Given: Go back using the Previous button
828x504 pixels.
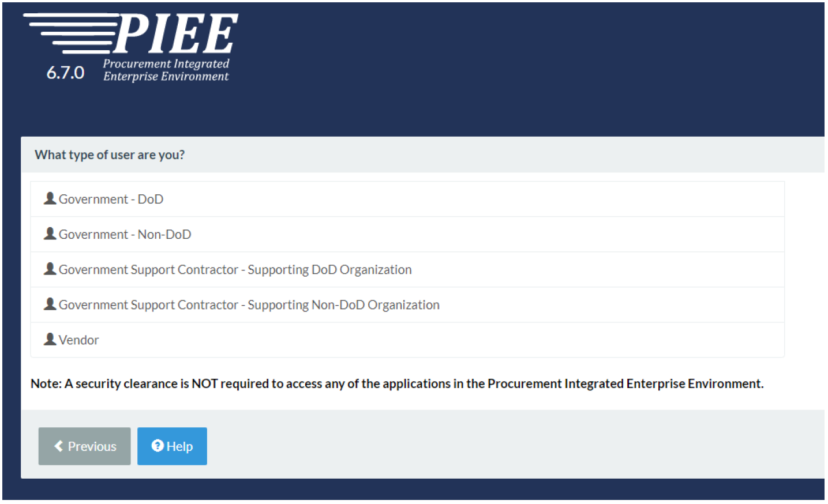Looking at the screenshot, I should (84, 446).
